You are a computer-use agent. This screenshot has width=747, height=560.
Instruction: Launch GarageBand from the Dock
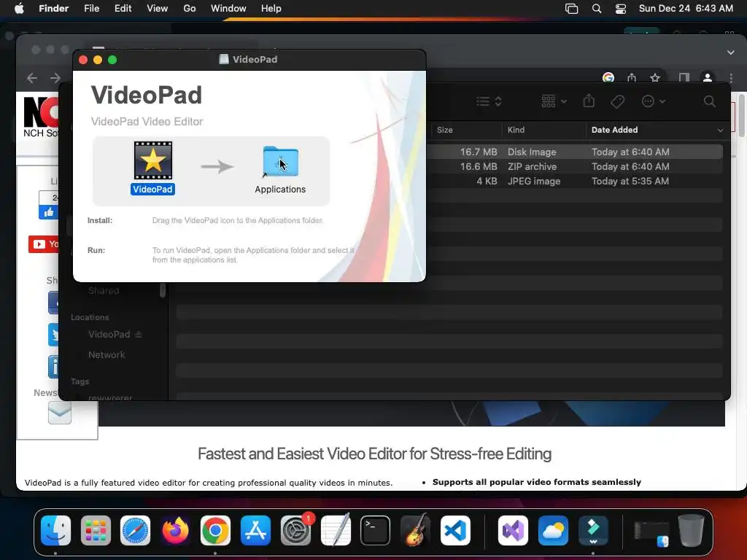pos(415,531)
